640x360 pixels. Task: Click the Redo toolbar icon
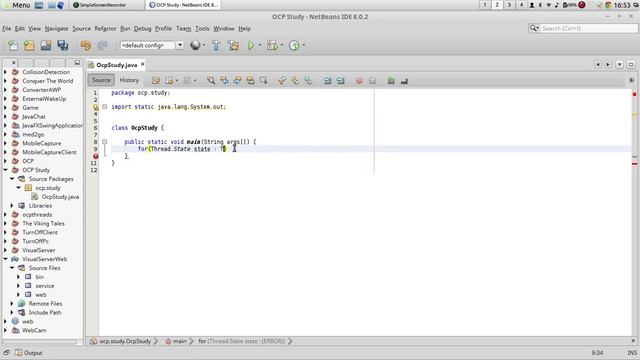[x=102, y=45]
